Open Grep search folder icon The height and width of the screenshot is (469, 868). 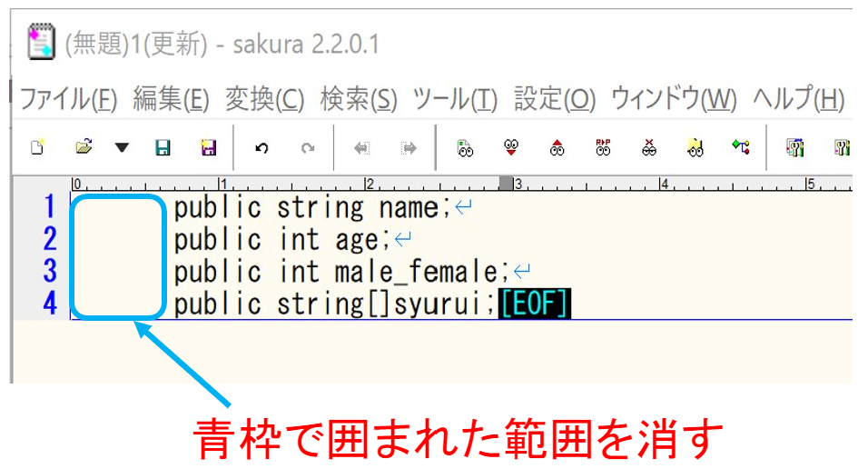(695, 148)
